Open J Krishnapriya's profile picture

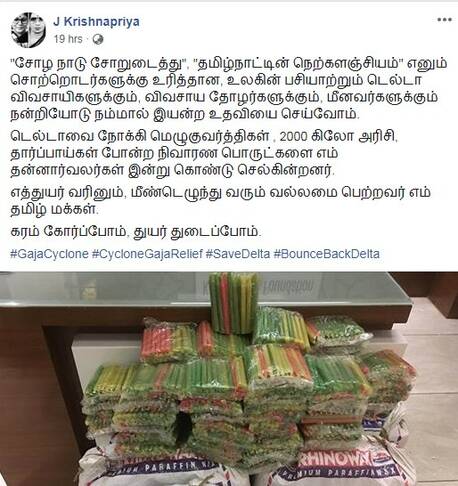(28, 30)
